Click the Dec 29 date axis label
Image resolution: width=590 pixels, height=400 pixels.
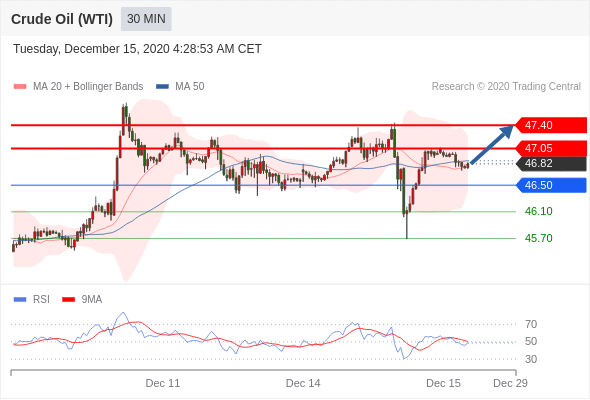510,383
